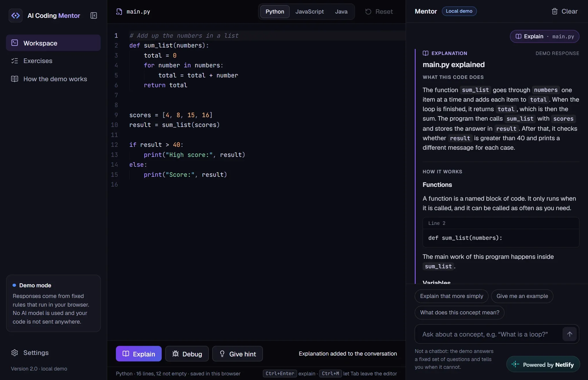Click the bug icon on Debug
Image resolution: width=588 pixels, height=380 pixels.
(x=176, y=354)
